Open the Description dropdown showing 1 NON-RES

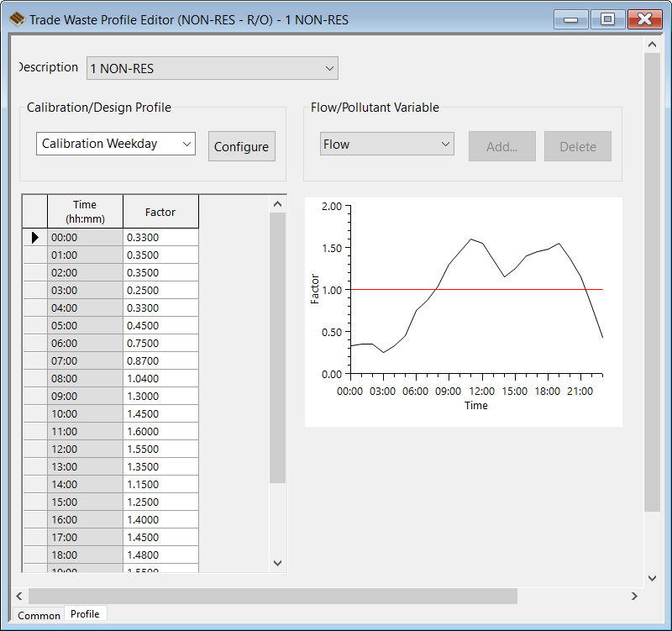(x=330, y=68)
